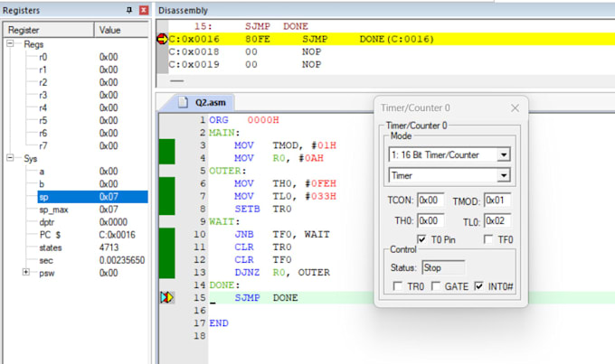Click the WAIT: label on line 9

click(x=224, y=222)
